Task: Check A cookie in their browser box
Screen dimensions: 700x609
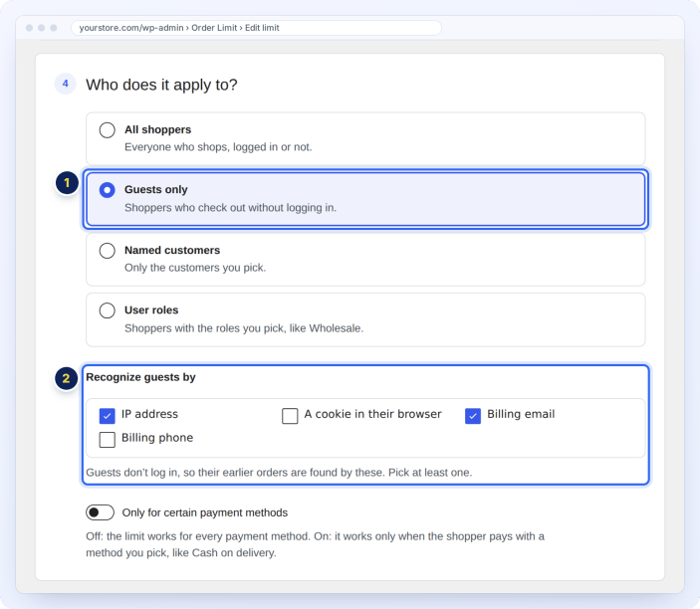Action: pos(290,416)
